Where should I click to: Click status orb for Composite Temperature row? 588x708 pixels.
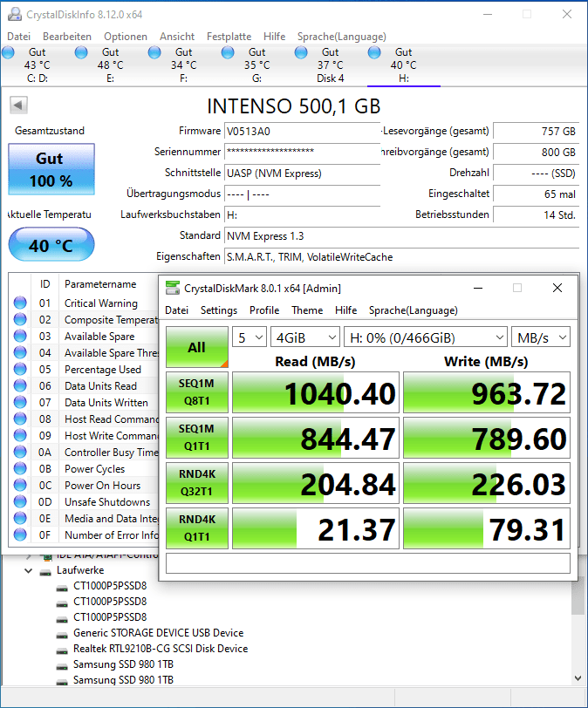click(x=20, y=319)
